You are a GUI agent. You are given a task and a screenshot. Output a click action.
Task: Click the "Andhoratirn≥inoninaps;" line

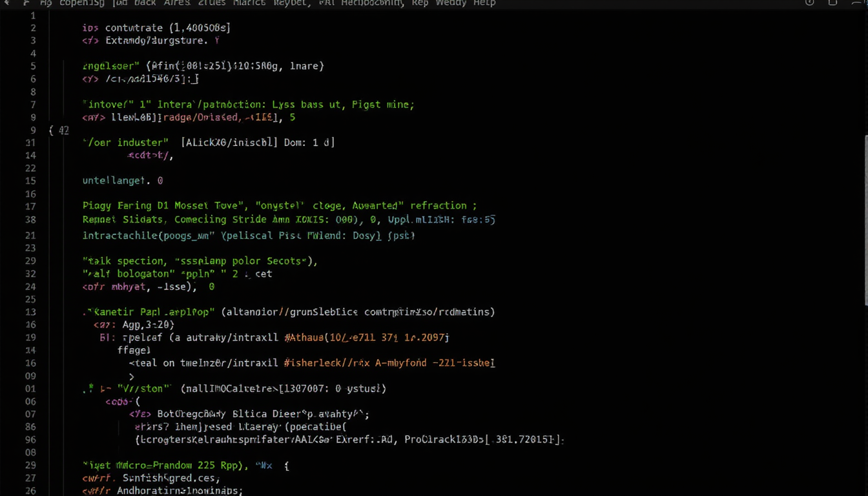[x=162, y=491]
